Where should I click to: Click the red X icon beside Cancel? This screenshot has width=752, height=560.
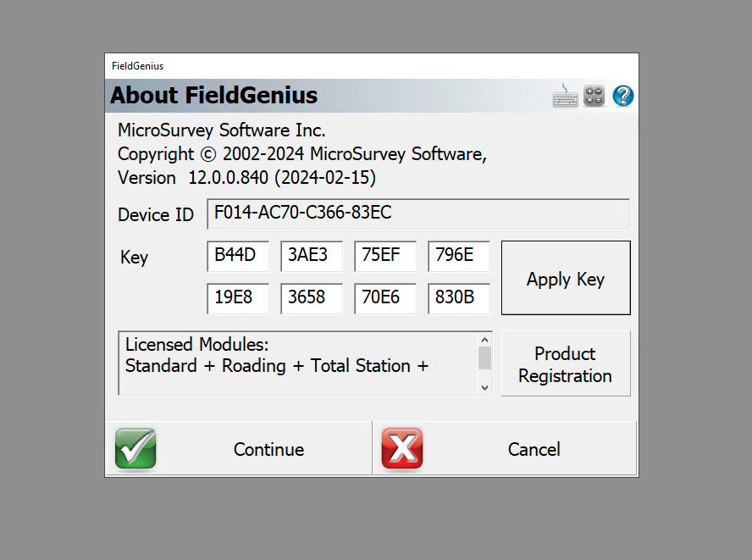coord(402,448)
